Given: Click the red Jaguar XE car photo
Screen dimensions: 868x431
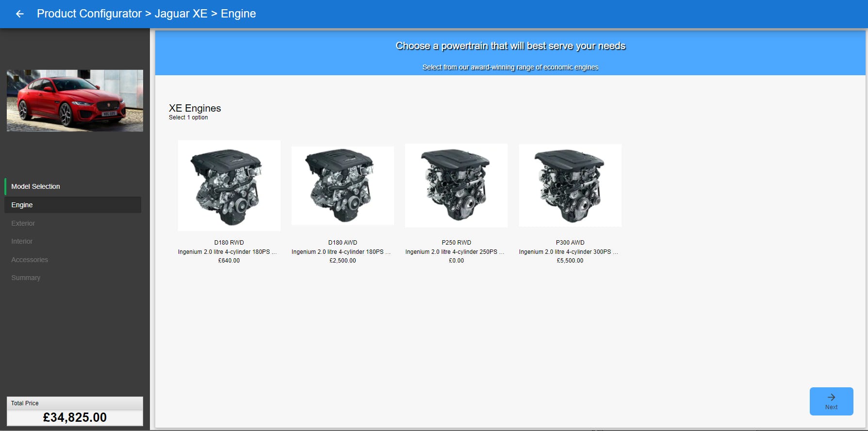Looking at the screenshot, I should point(75,100).
